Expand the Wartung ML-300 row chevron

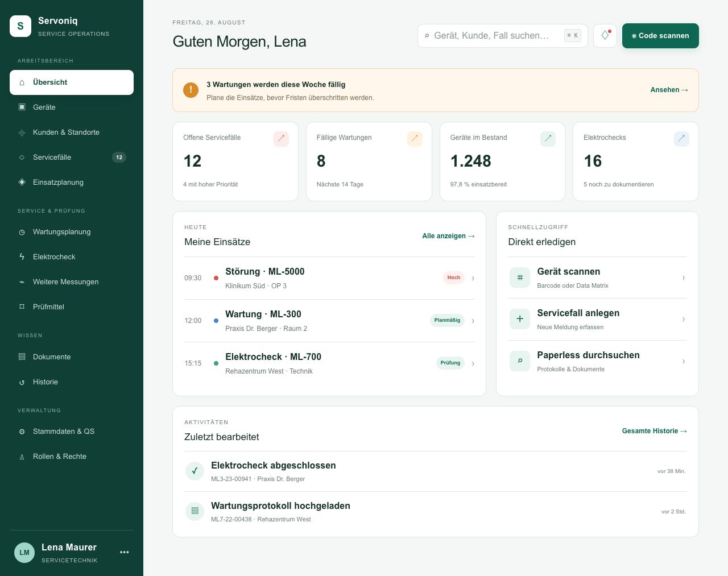click(x=473, y=321)
